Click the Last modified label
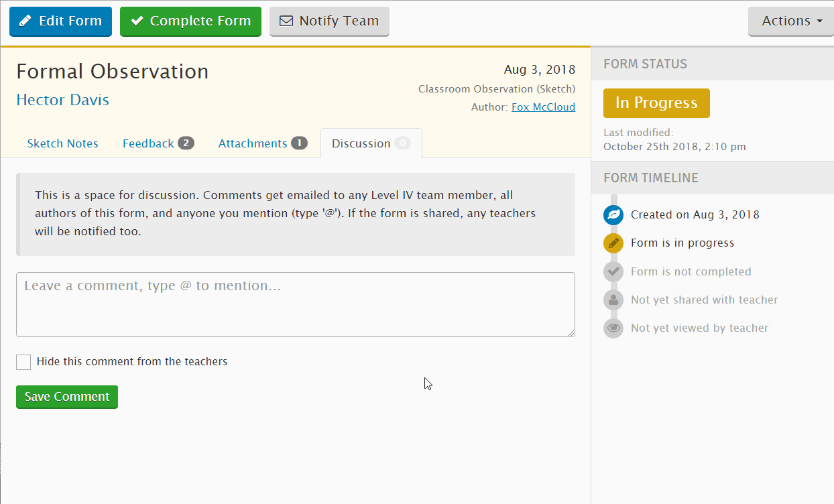 tap(638, 133)
